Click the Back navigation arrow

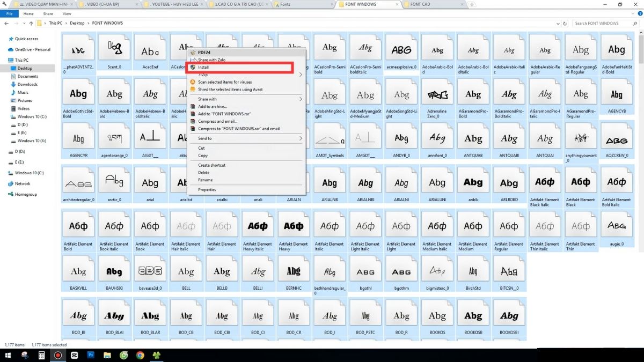(x=6, y=23)
